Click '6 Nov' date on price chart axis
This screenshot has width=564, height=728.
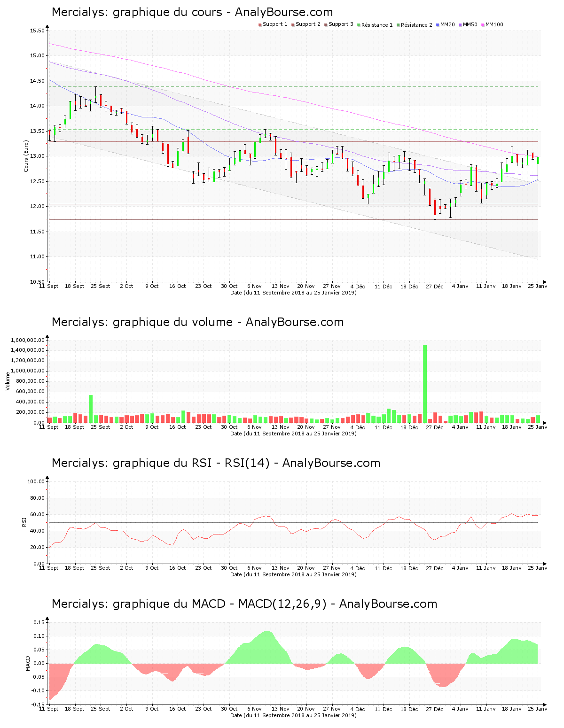click(254, 286)
